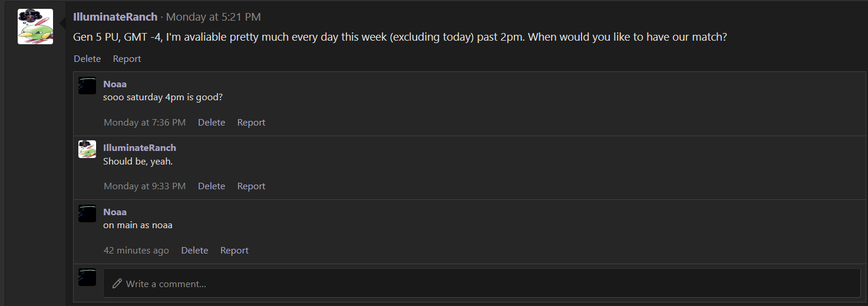Open the '42 minutes ago' comment timestamp
This screenshot has width=868, height=306.
click(x=136, y=251)
